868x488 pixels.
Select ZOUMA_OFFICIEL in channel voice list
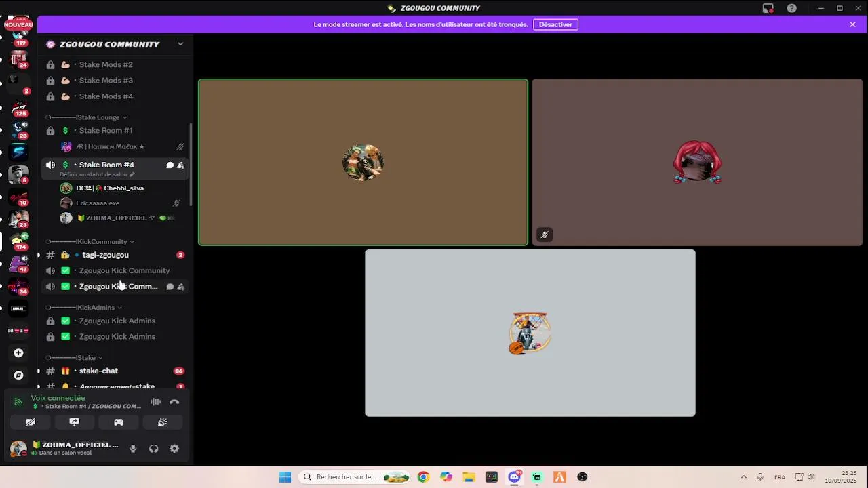[x=121, y=218]
